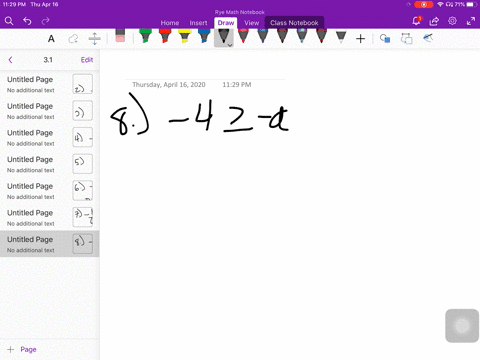Screen dimensions: 480x360
Task: Select the black pen
Action: [x=223, y=37]
